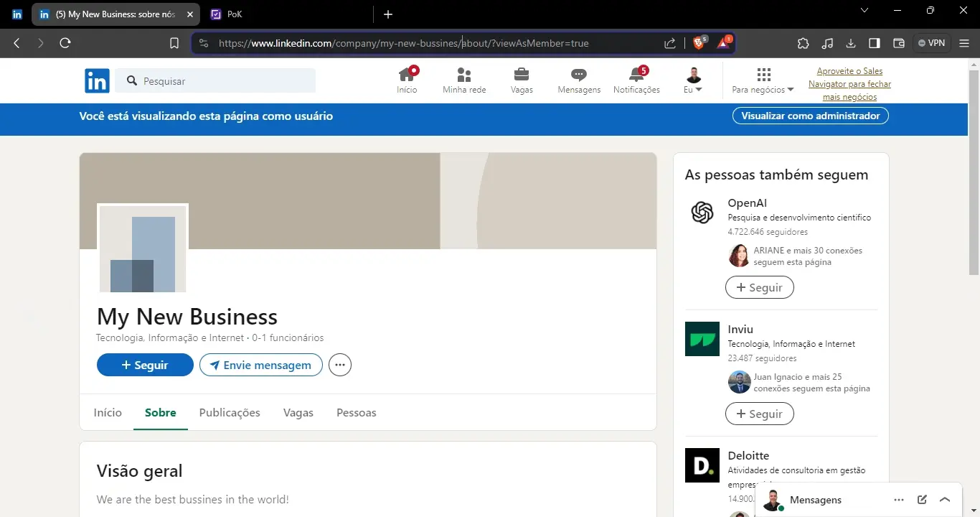Open Mensagens chat panel options ellipsis
The height and width of the screenshot is (517, 980).
pyautogui.click(x=899, y=500)
